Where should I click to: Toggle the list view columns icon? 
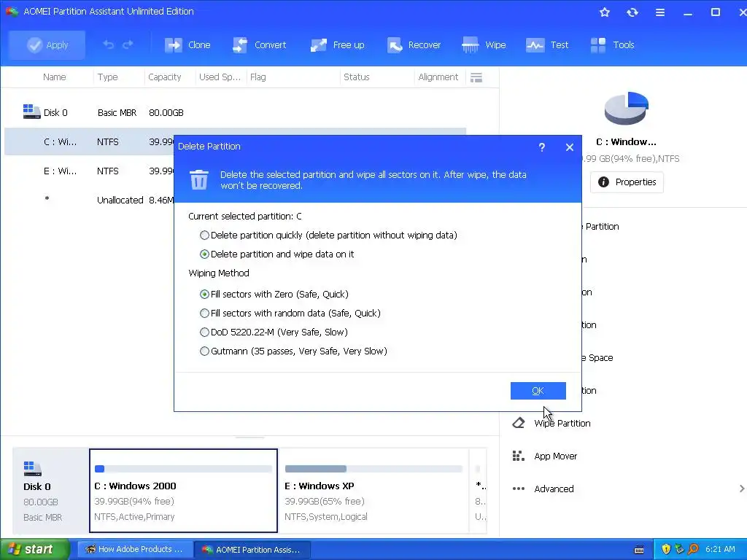click(x=476, y=77)
